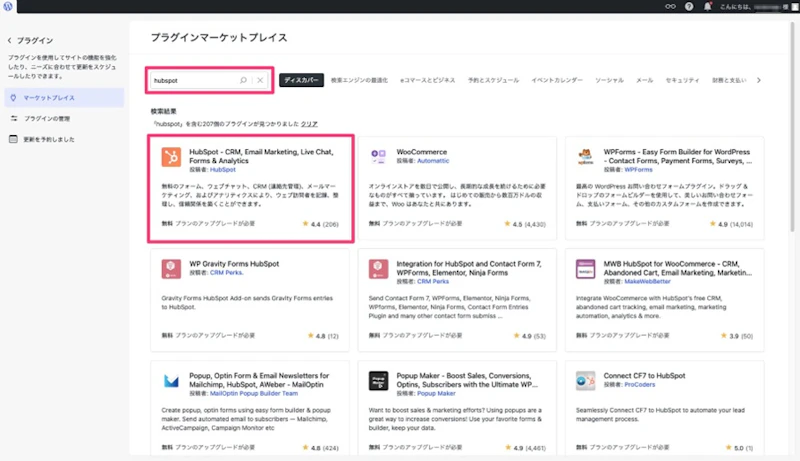Open WP Gravity Forms HubSpot logo
Image resolution: width=800 pixels, height=461 pixels.
point(171,269)
